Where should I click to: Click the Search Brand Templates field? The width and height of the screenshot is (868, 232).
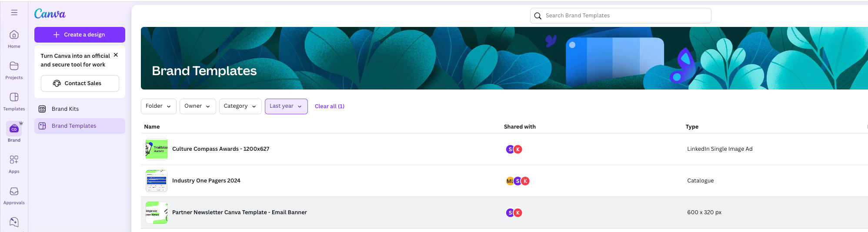(x=621, y=16)
